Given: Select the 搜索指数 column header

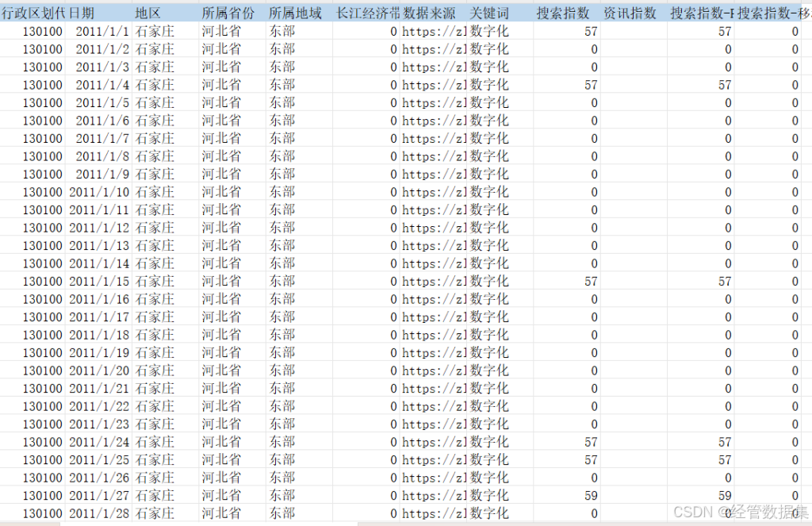Looking at the screenshot, I should (566, 13).
